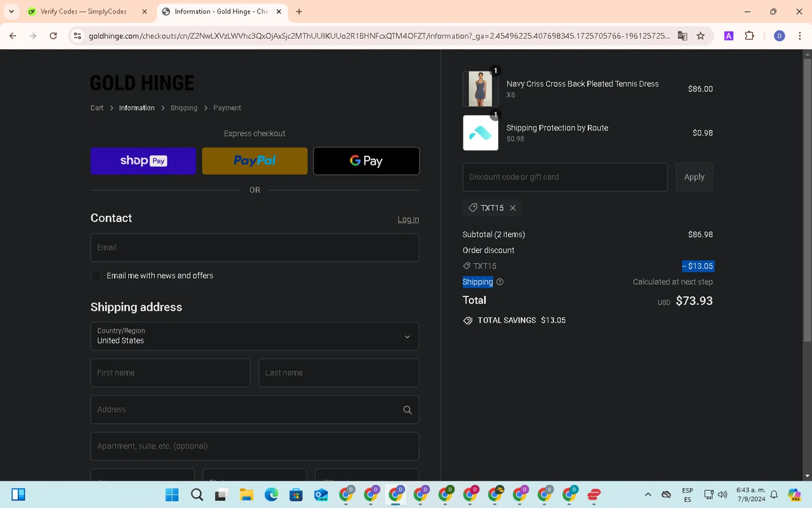Image resolution: width=812 pixels, height=508 pixels.
Task: Click the address search magnifier icon
Action: pyautogui.click(x=407, y=410)
